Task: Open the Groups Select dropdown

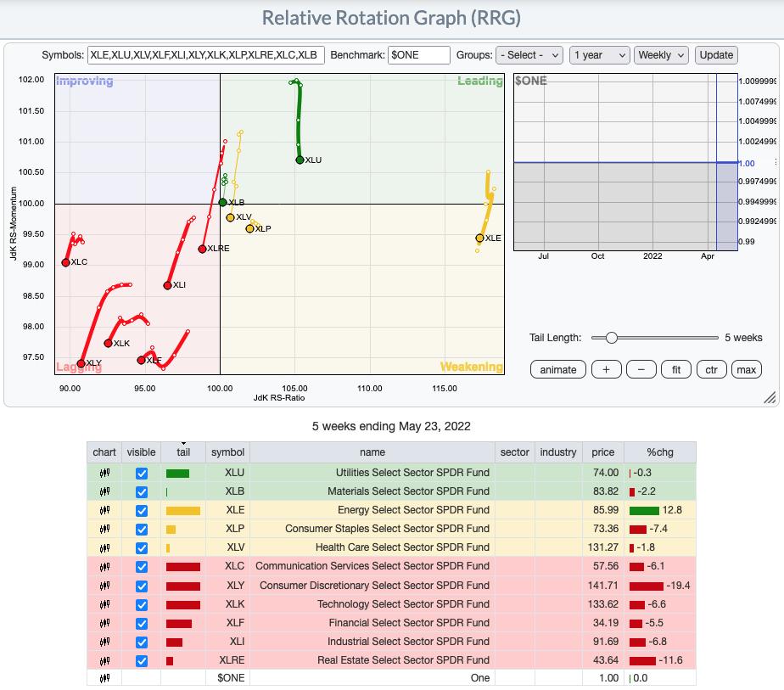Action: pos(529,55)
